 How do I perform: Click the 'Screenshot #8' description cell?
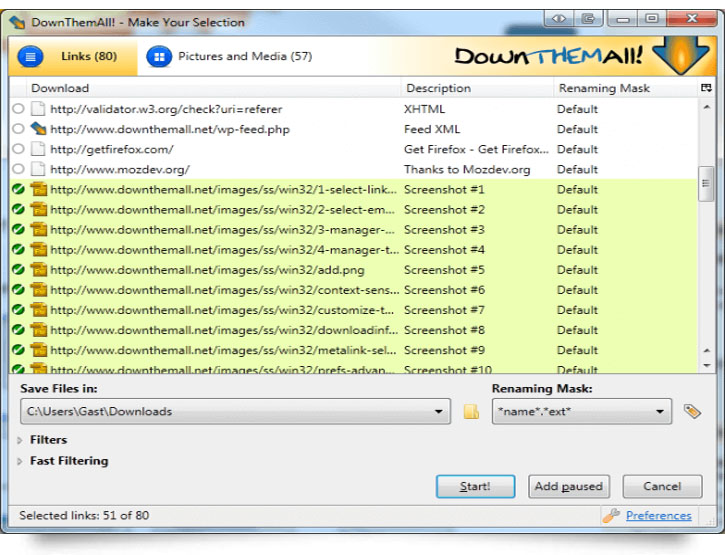click(444, 330)
